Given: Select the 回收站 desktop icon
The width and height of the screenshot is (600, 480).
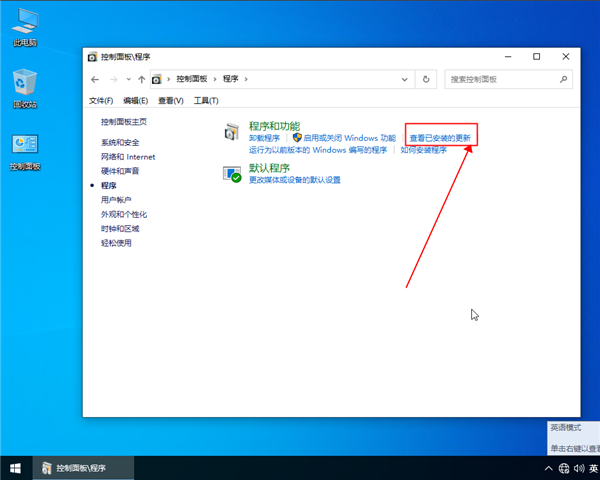Looking at the screenshot, I should [x=25, y=83].
